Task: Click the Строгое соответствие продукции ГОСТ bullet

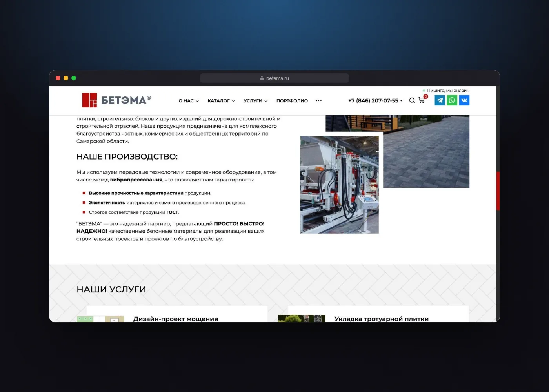Action: (x=134, y=212)
